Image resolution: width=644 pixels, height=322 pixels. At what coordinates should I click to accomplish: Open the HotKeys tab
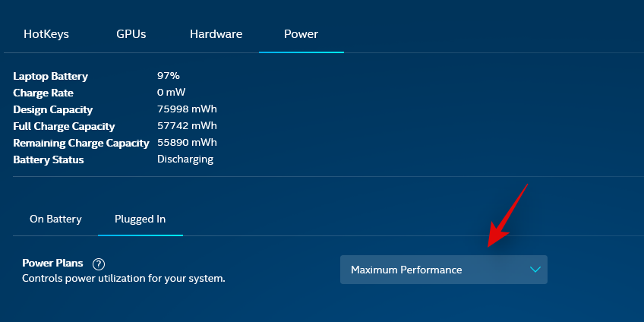(46, 34)
